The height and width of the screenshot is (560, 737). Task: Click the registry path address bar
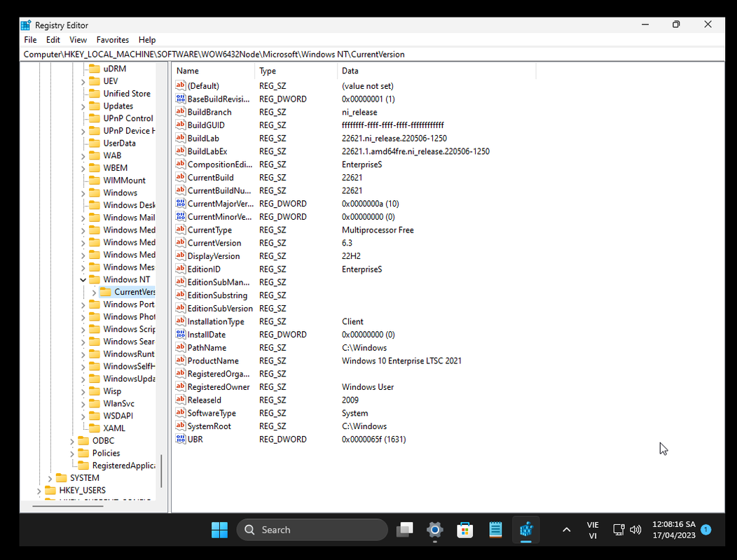point(371,55)
